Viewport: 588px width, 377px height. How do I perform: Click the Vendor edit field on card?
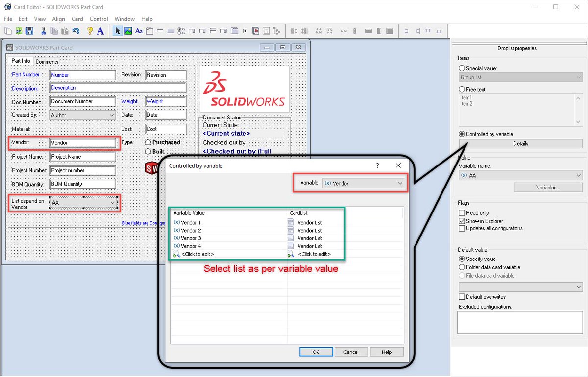click(83, 143)
